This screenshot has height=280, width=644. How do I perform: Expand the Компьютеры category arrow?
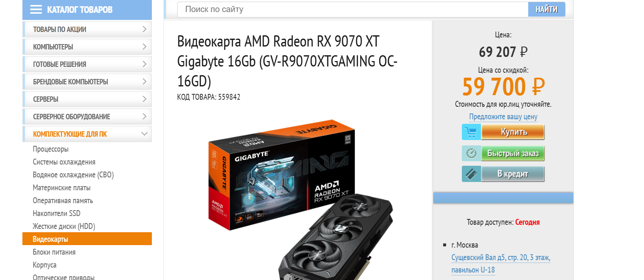click(x=144, y=47)
